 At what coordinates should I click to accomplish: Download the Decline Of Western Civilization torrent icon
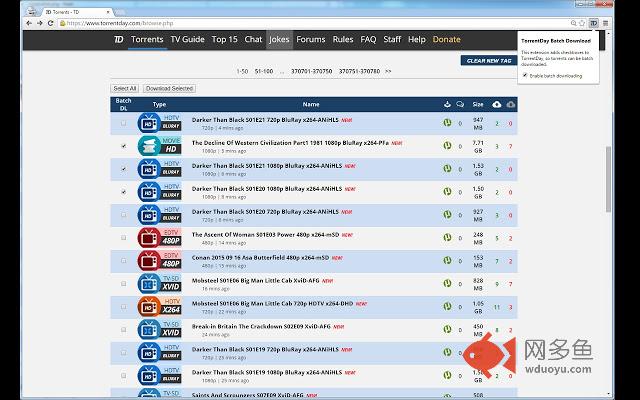point(447,145)
